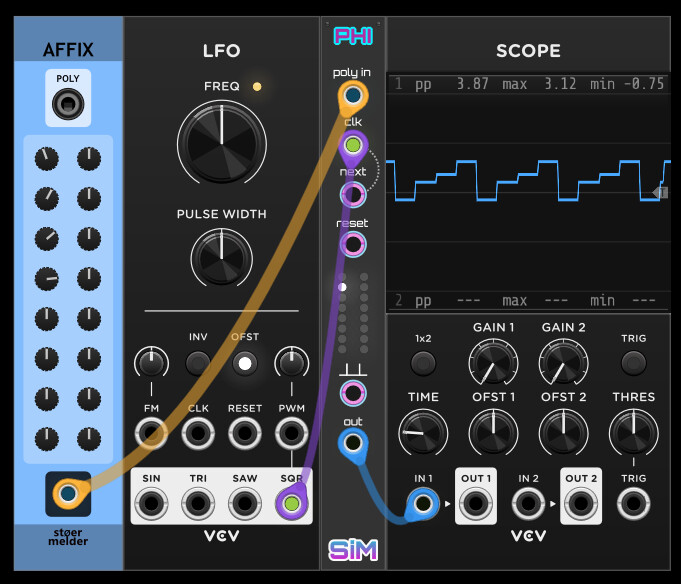681x584 pixels.
Task: Click the POLY input jack on AFFIX
Action: pos(68,104)
